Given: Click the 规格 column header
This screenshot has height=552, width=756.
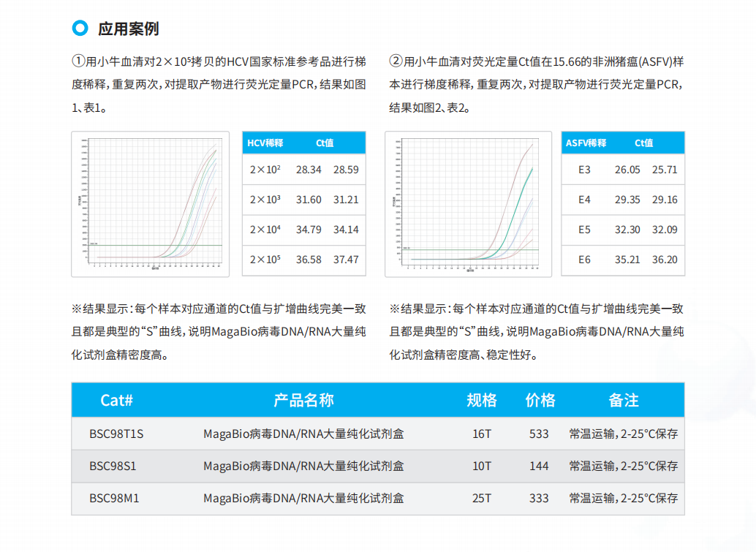Looking at the screenshot, I should (x=482, y=401).
